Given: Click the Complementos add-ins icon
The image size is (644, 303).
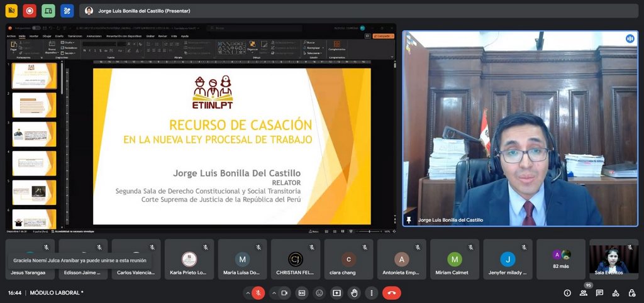Looking at the screenshot, I should (x=337, y=46).
